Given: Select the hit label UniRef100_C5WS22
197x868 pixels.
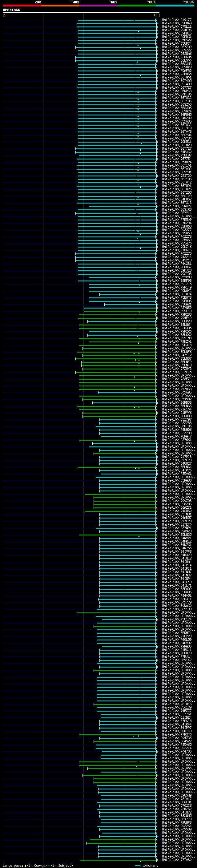Looking at the screenshot, I should [176, 40].
